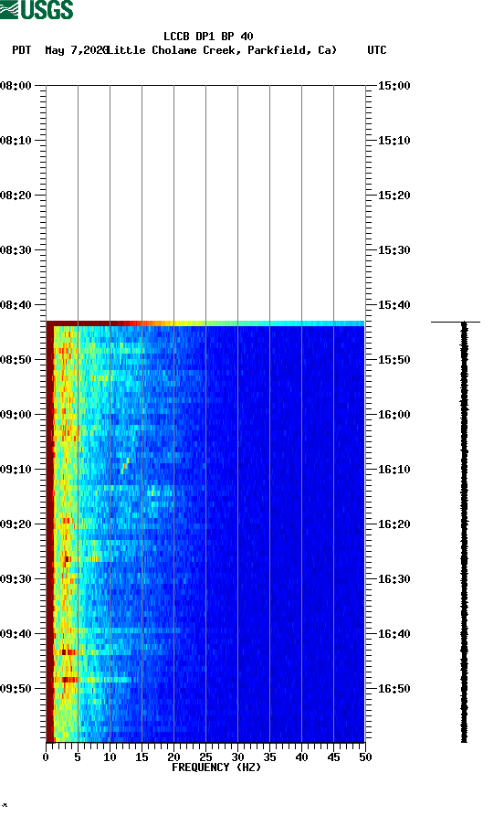Screen dimensions: 504x815
Task: Click the 16:00 UTC time label
Action: [x=394, y=415]
